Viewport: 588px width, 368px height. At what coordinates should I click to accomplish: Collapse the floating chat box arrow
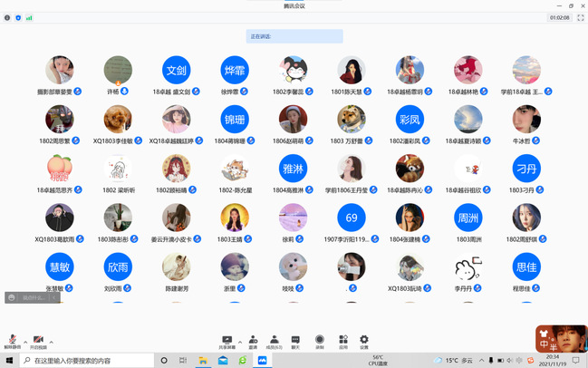[x=56, y=297]
